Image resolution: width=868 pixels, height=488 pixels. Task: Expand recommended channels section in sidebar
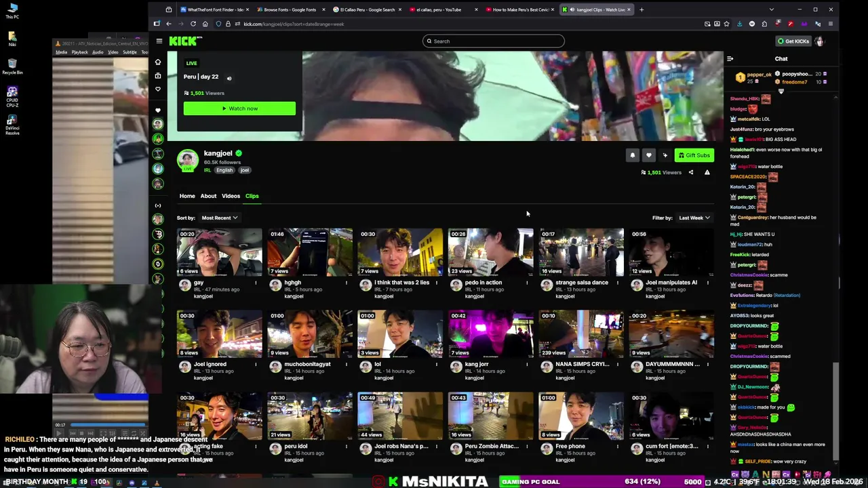(158, 205)
